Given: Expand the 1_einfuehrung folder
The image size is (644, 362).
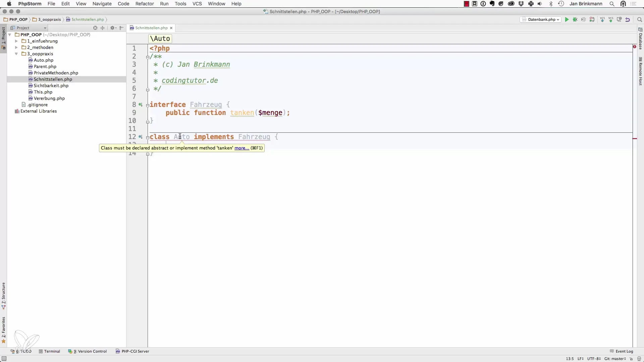Looking at the screenshot, I should click(16, 41).
